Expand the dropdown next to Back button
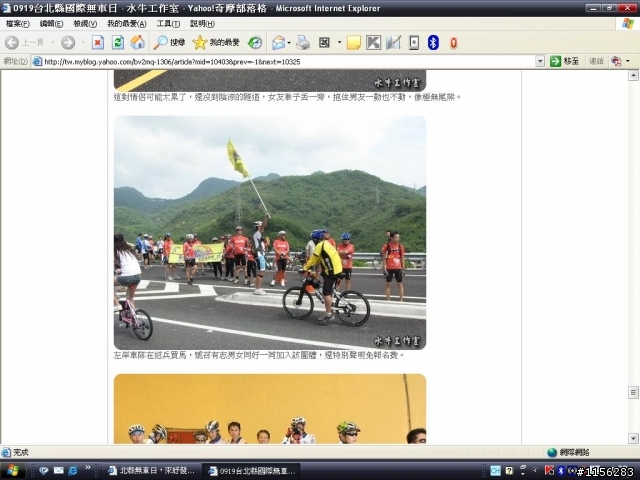Viewport: 640px width, 480px height. click(52, 42)
